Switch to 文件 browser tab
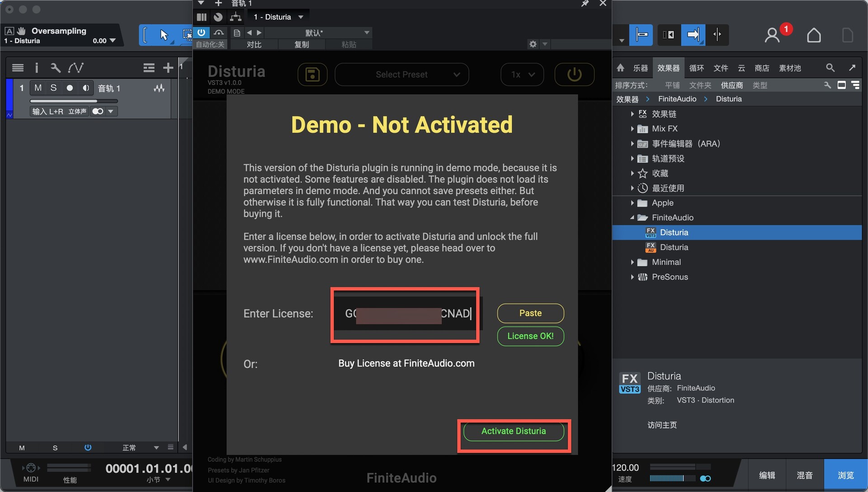This screenshot has height=492, width=868. pos(721,68)
